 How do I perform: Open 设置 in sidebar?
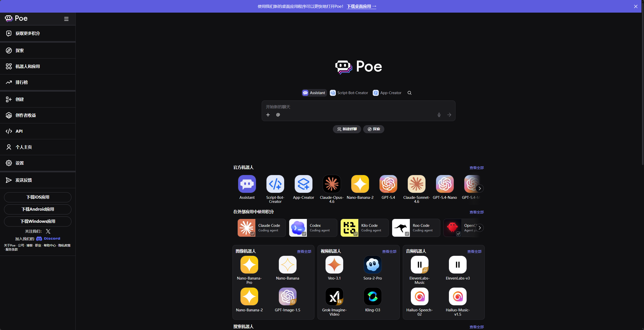tap(38, 163)
